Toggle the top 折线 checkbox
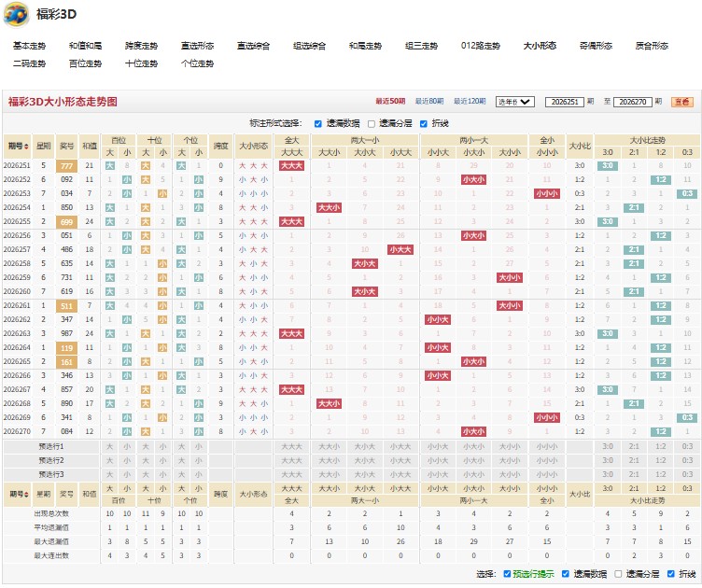This screenshot has width=702, height=588. pos(424,124)
